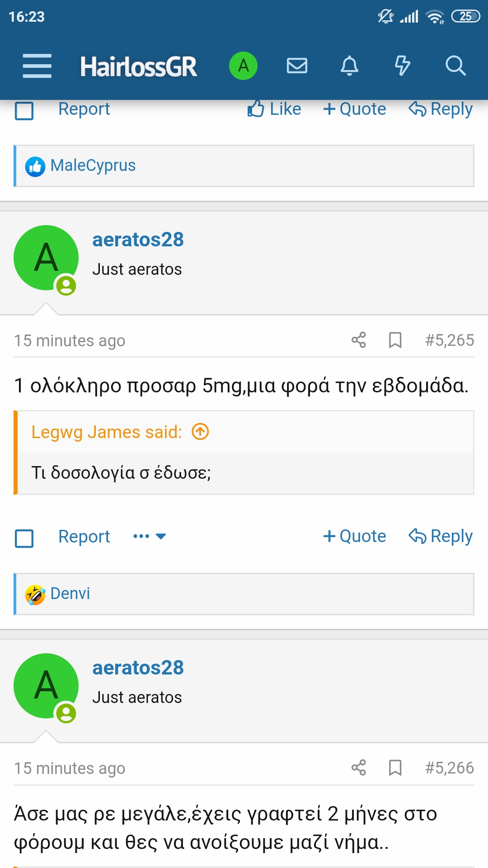The width and height of the screenshot is (488, 868).
Task: Reply to post #5,265
Action: [x=441, y=537]
